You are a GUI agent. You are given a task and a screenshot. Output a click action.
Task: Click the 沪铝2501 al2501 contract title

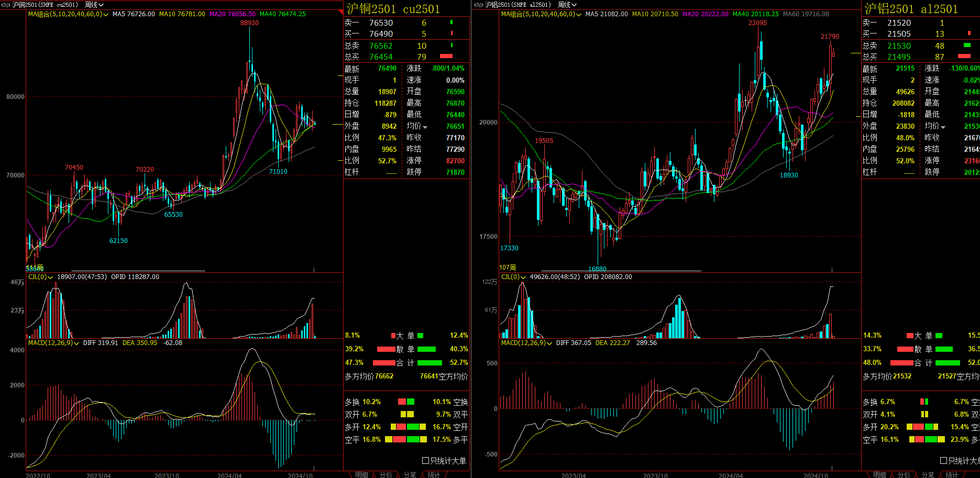click(911, 9)
